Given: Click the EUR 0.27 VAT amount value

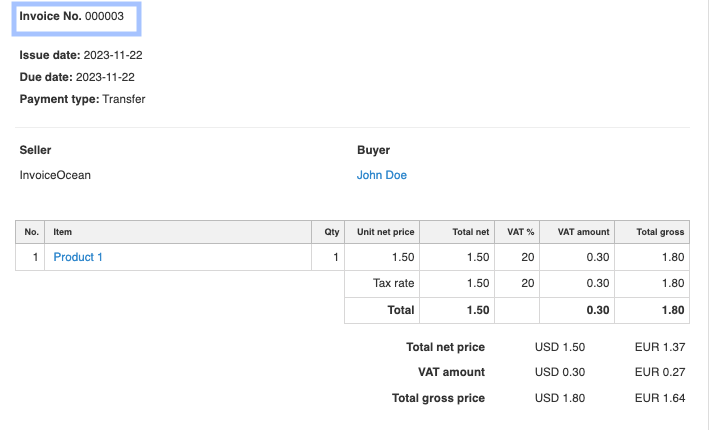Looking at the screenshot, I should click(x=662, y=372).
